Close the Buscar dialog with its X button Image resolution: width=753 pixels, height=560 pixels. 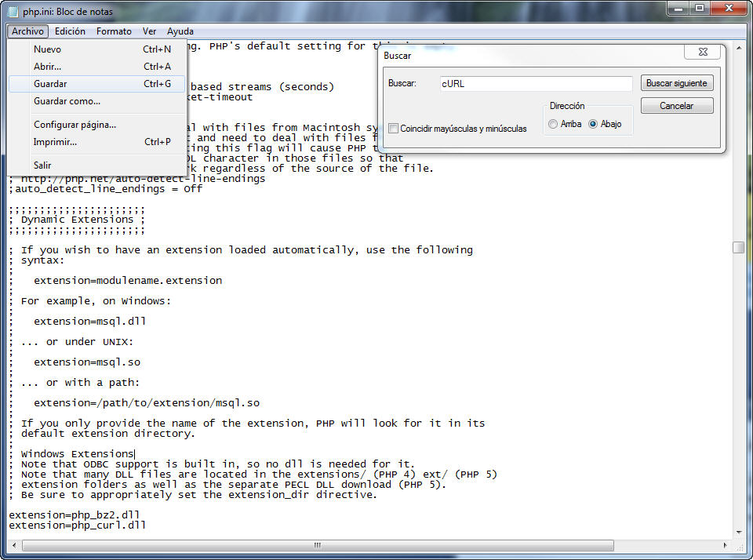(702, 52)
